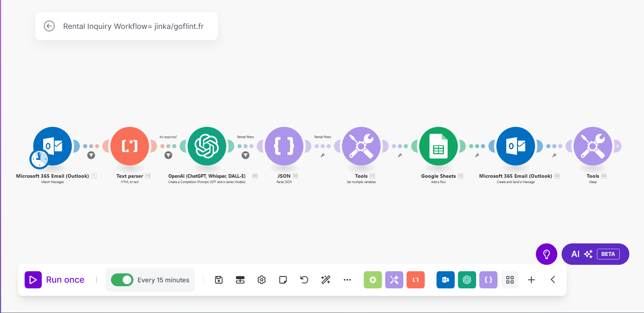Viewport: 644px width, 313px height.
Task: Edit the scenario name Rental Inquiry Workflow
Action: click(x=133, y=26)
